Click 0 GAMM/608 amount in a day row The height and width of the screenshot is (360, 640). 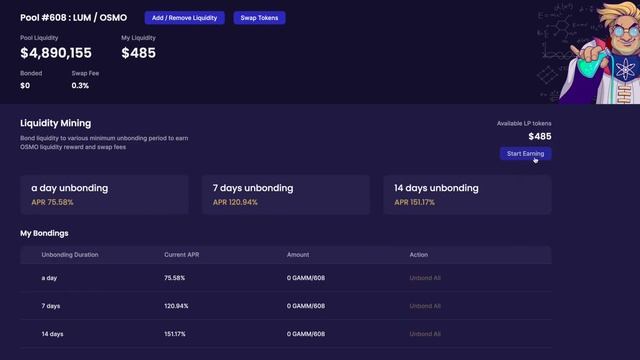[x=306, y=278]
